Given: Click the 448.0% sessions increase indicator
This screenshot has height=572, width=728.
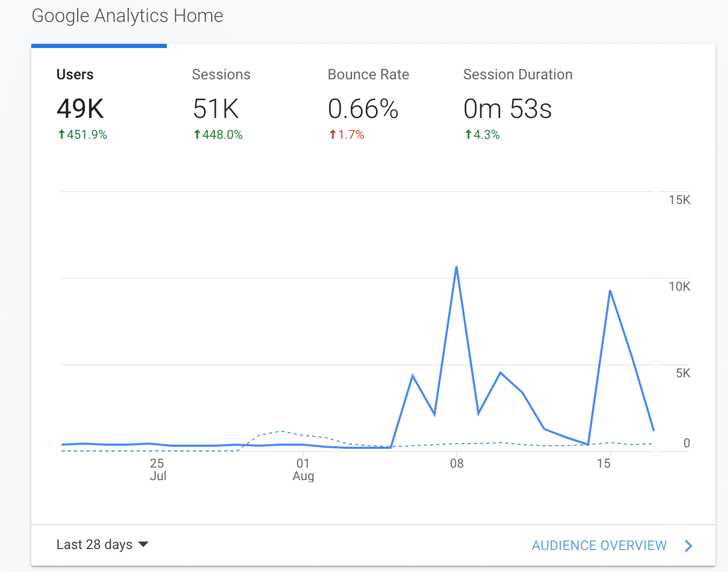Looking at the screenshot, I should click(x=218, y=135).
